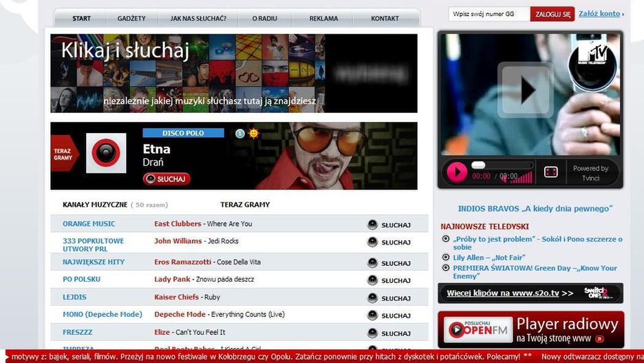This screenshot has height=363, width=644.
Task: Click red SŁUCHAJ button under Etna
Action: (x=167, y=179)
